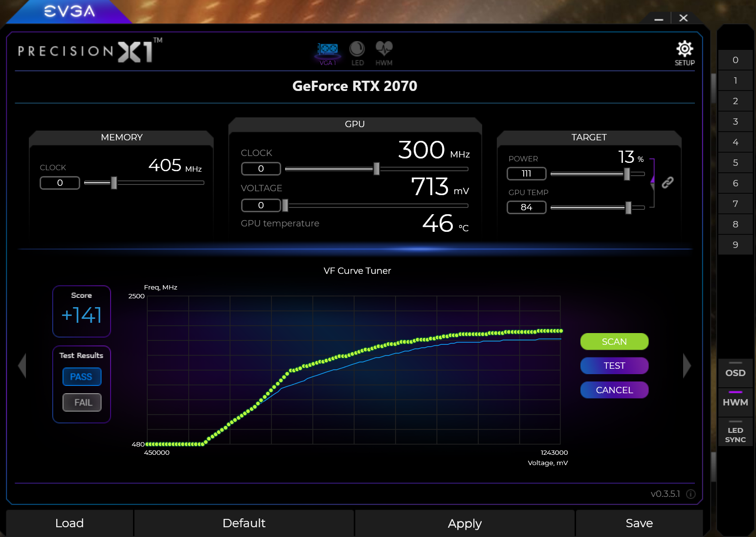Select the VGA 1 graphics card icon
The height and width of the screenshot is (537, 756).
coord(328,53)
